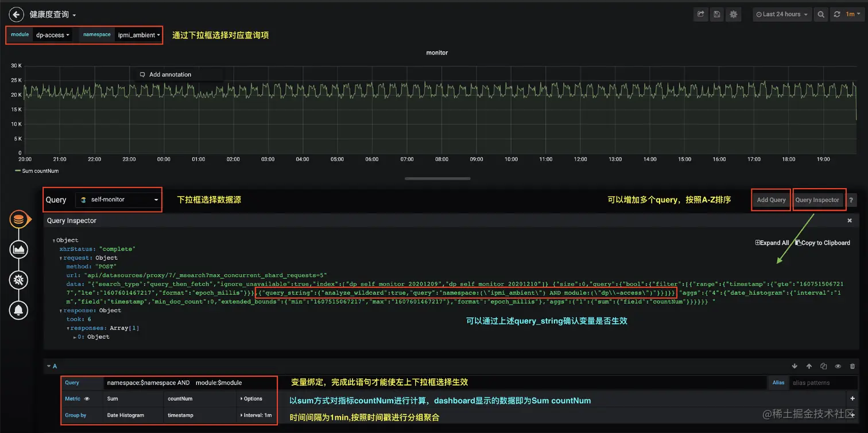Viewport: 868px width, 433px height.
Task: Open the Visualization tab chart icon
Action: 19,249
